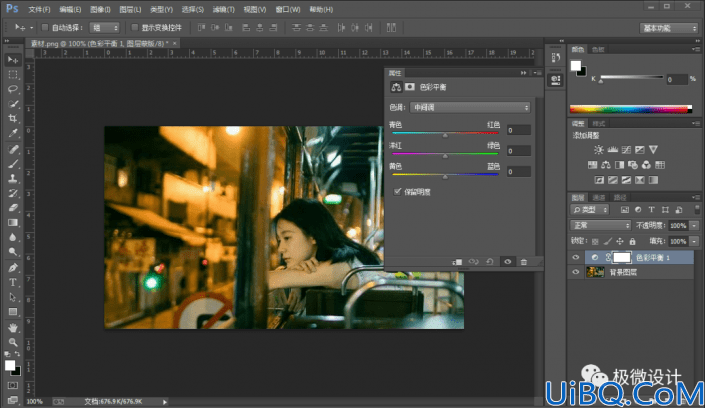Select the Lasso tool
The width and height of the screenshot is (705, 408).
13,89
